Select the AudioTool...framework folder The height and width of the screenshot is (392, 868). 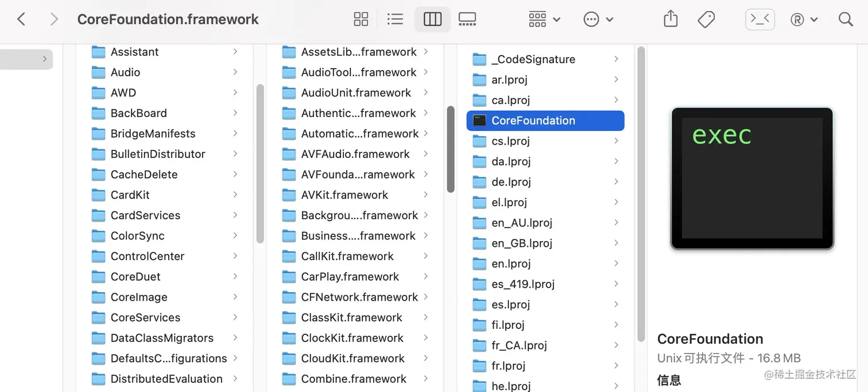coord(355,72)
